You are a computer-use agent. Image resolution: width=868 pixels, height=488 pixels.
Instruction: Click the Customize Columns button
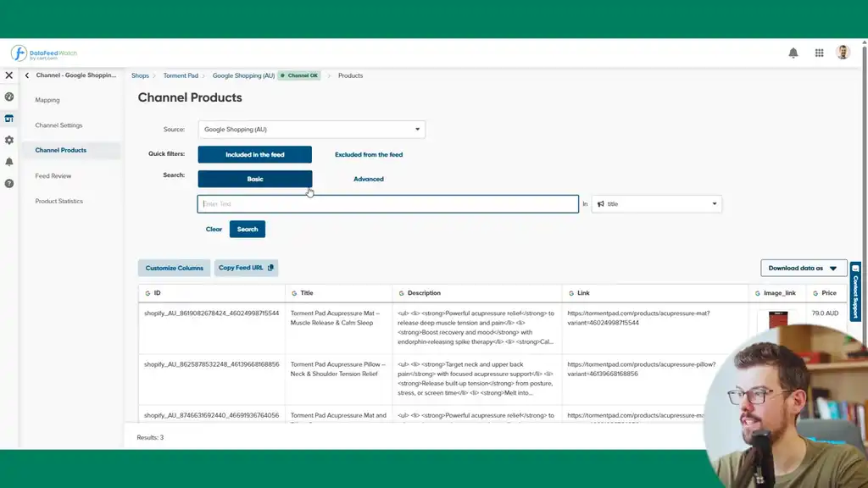[x=174, y=267]
